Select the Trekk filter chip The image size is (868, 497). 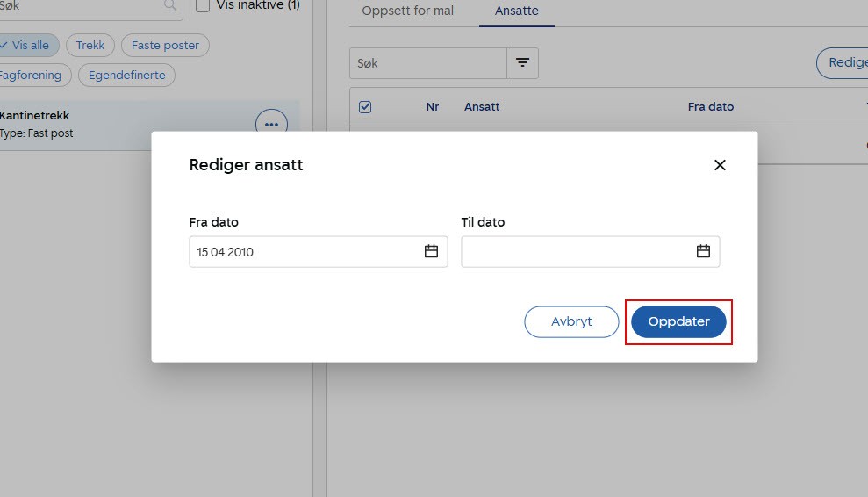point(90,46)
